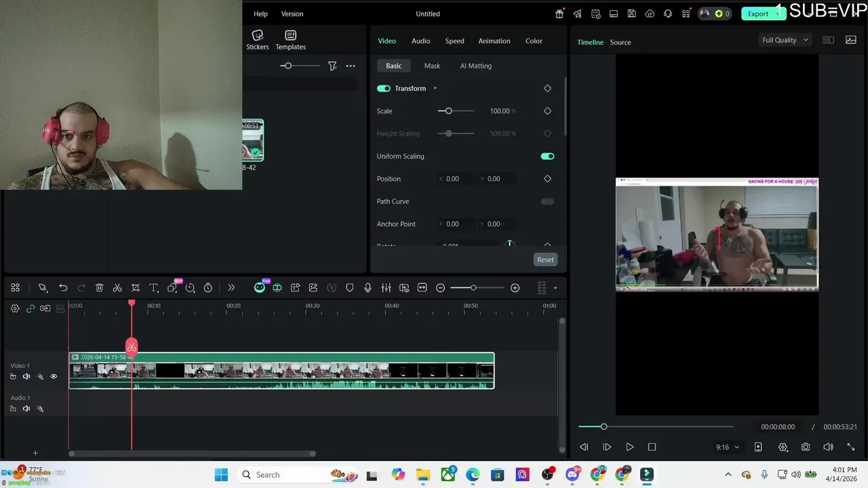Open scope waveform view icon in preview
Image resolution: width=868 pixels, height=488 pixels.
tap(851, 40)
